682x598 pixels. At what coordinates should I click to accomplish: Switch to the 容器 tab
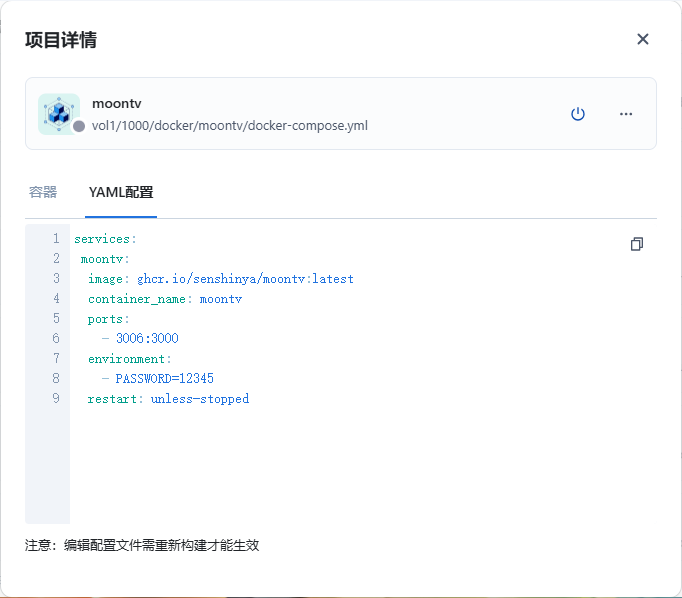[43, 192]
